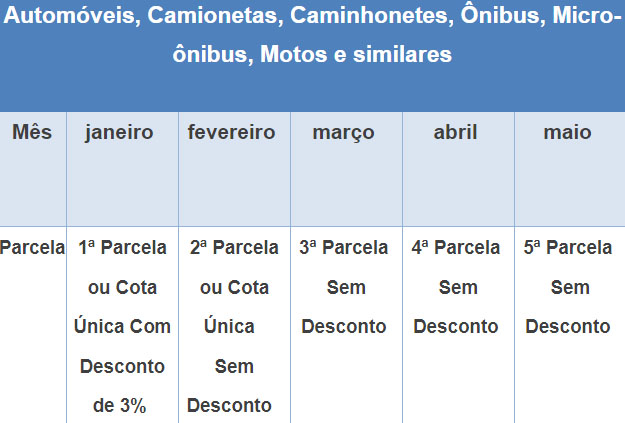Click the "1ª Parcela" text under janeiro

[123, 248]
